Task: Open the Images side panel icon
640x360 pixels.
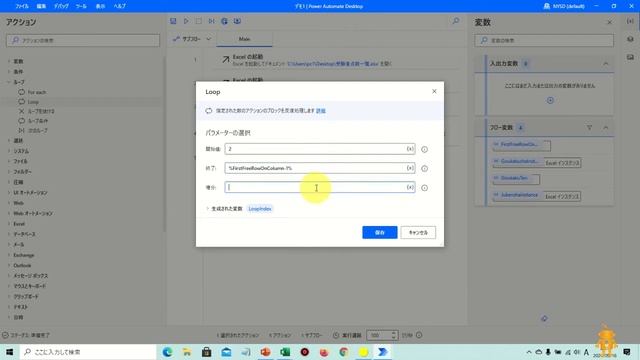Action: (630, 57)
